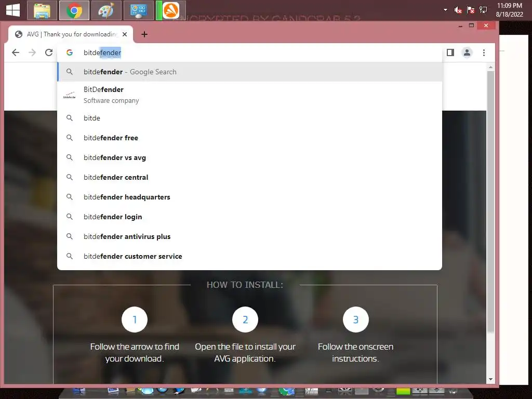Screen dimensions: 532x399
Task: Go forward in the browser
Action: click(32, 52)
